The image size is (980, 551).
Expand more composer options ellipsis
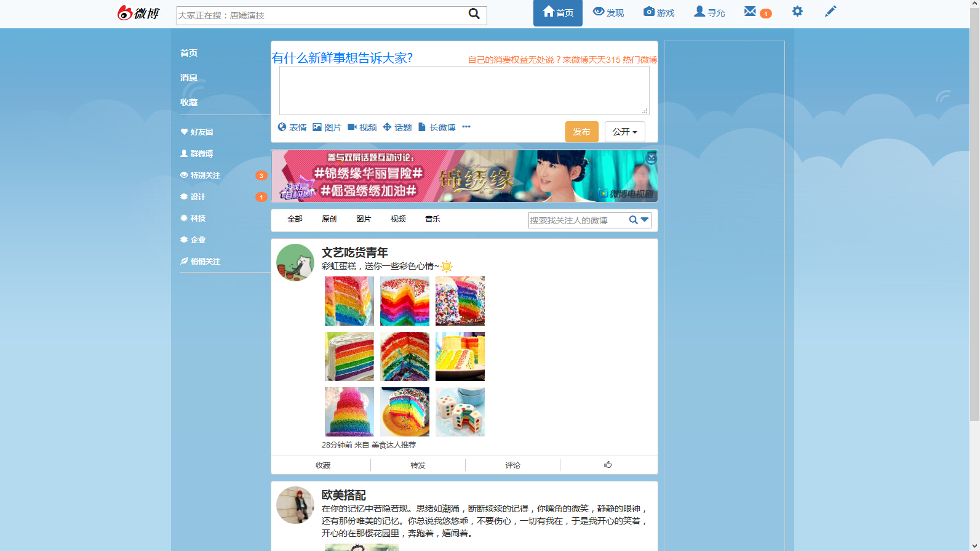[x=466, y=127]
